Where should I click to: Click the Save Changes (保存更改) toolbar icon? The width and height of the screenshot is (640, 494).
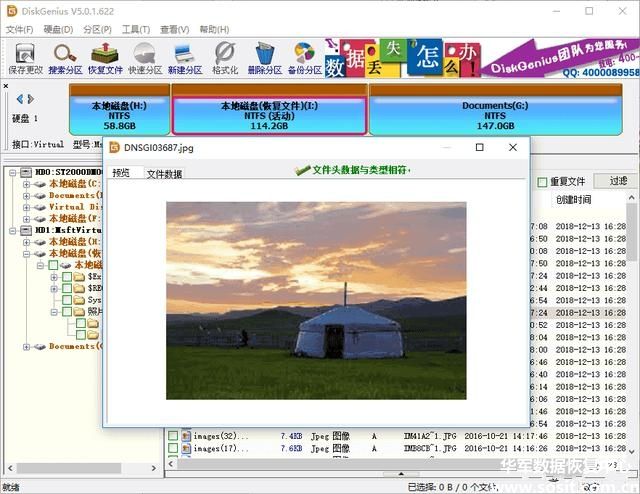[25, 57]
